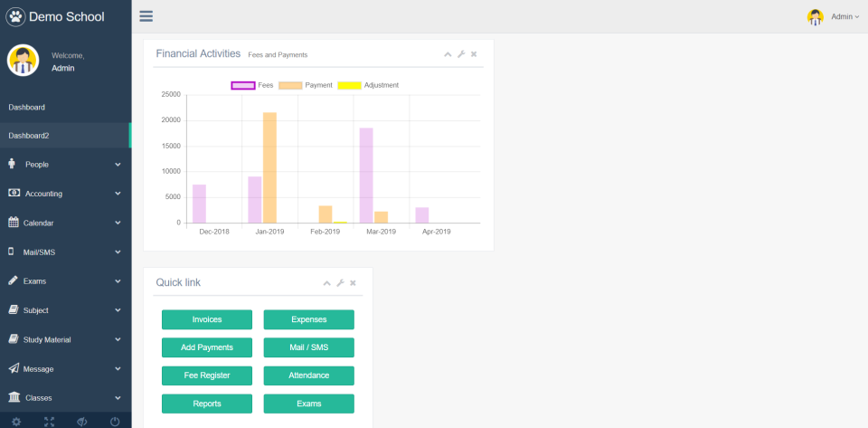Toggle Fees series in chart legend

(x=242, y=85)
